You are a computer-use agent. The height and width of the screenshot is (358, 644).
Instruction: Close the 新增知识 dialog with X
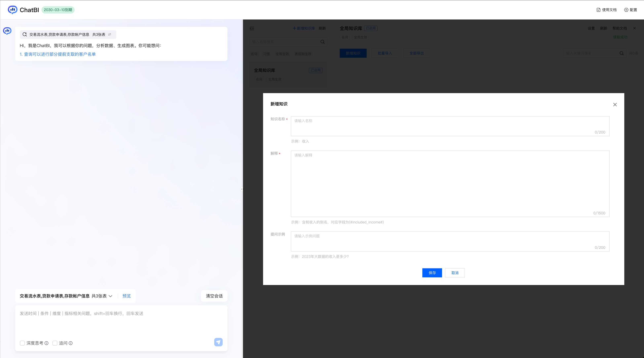[x=615, y=105]
